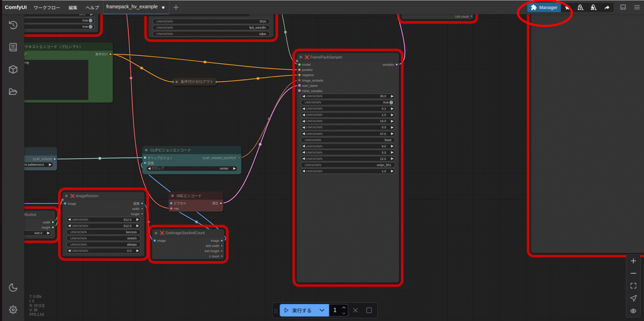Image resolution: width=644 pixels, height=321 pixels.
Task: Open the workflows folder sidebar icon
Action: tap(13, 91)
